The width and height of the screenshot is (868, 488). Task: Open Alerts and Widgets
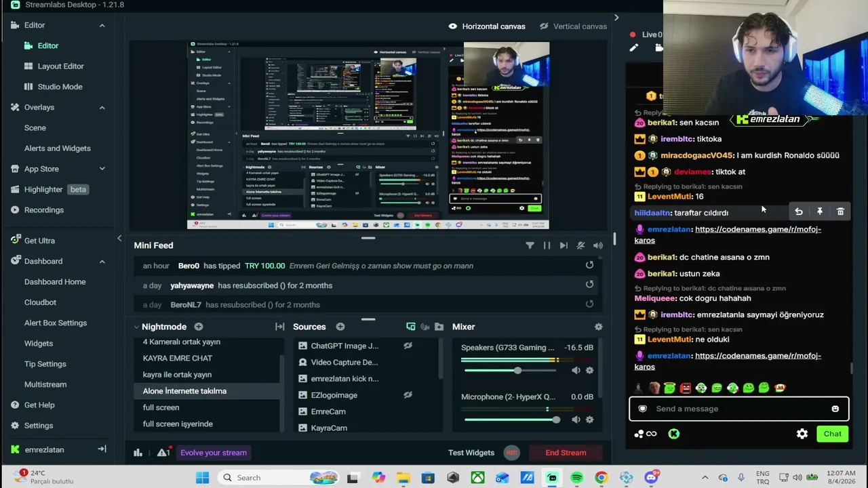click(57, 148)
